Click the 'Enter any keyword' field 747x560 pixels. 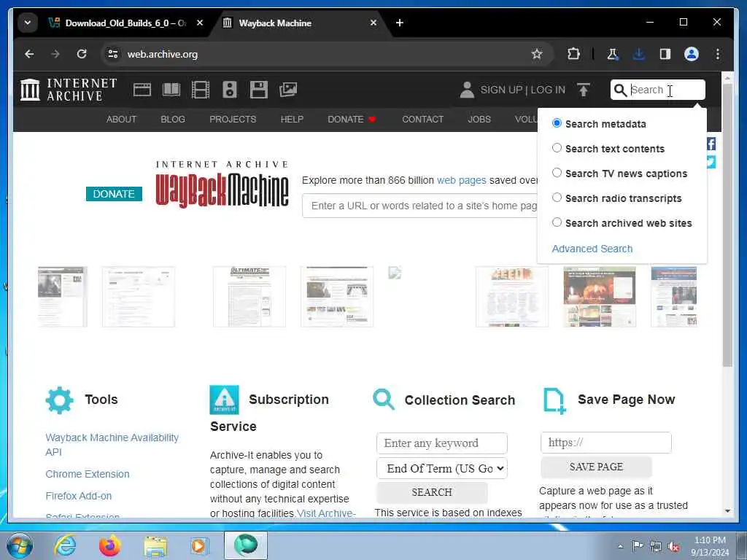tap(441, 443)
